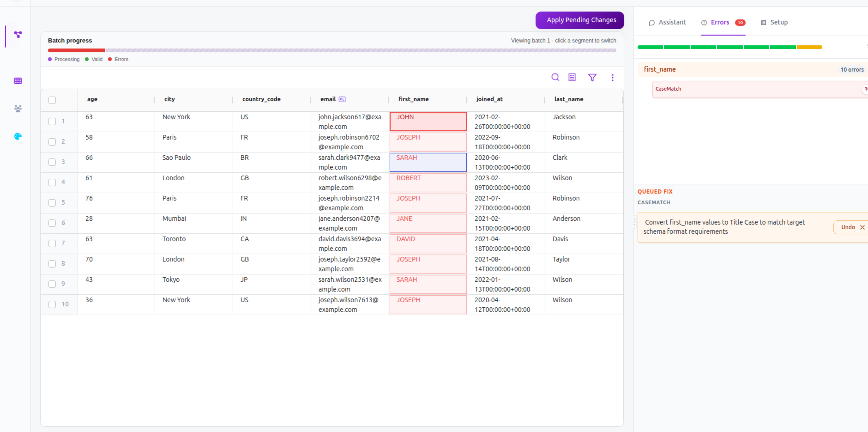Screen dimensions: 868x432
Task: Expand the first_name errors group
Action: tap(753, 70)
